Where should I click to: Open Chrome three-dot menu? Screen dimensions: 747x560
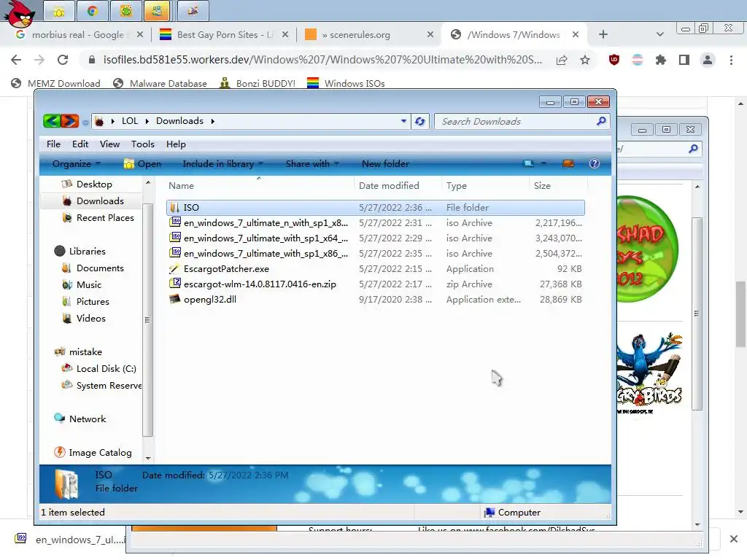click(x=731, y=60)
